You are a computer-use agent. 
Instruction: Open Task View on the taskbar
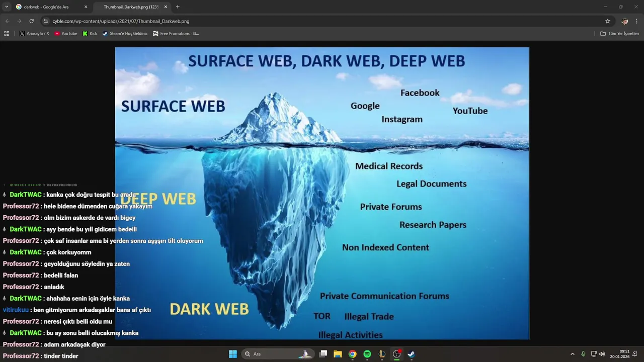[x=323, y=354]
